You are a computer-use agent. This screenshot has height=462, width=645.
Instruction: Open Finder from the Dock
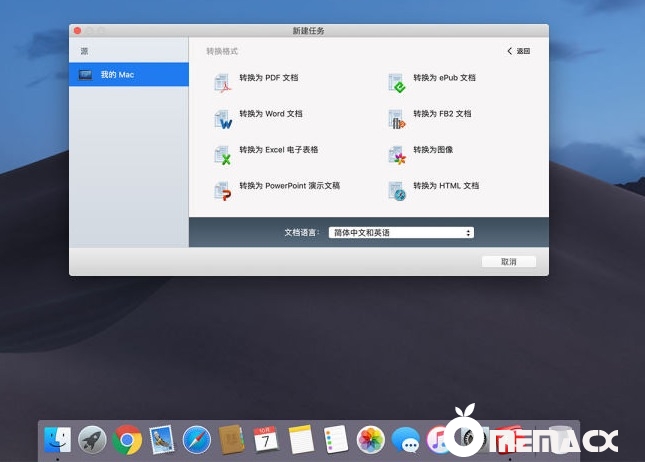(x=58, y=440)
